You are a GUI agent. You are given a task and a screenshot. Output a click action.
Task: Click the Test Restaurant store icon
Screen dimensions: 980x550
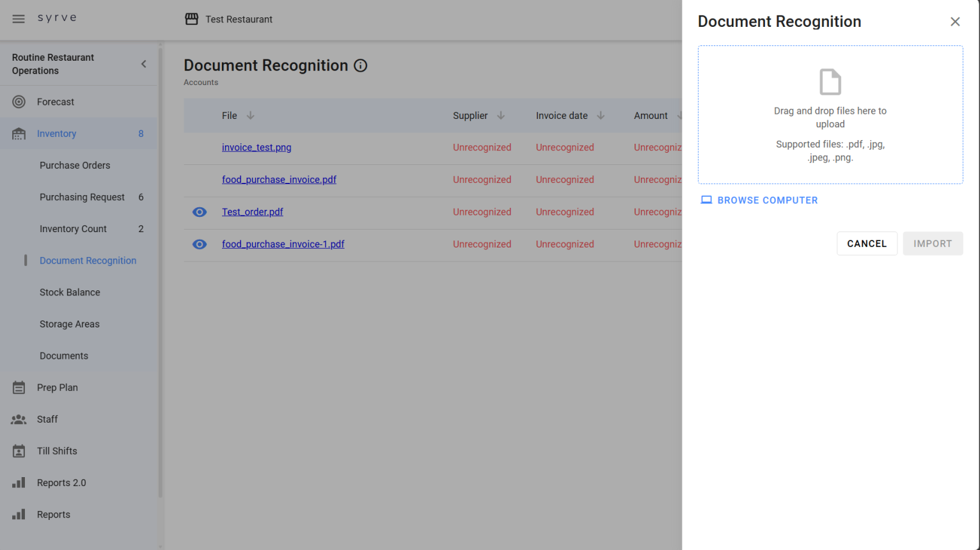[x=191, y=19]
